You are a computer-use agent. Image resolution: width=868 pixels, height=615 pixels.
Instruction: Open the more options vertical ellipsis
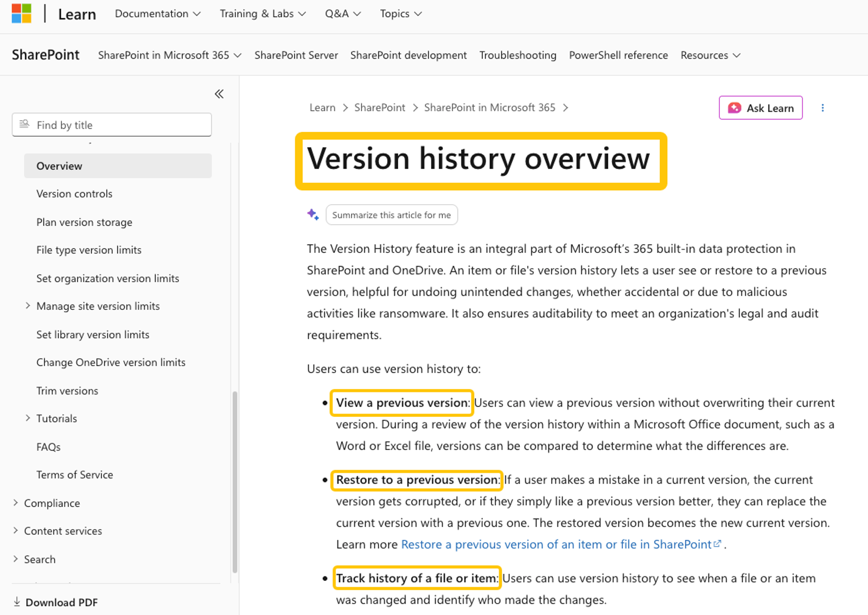point(822,107)
